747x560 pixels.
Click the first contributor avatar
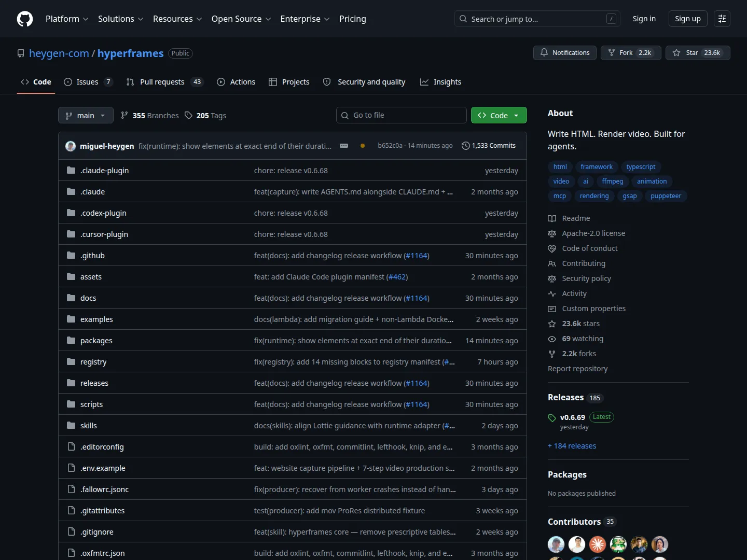(x=556, y=544)
